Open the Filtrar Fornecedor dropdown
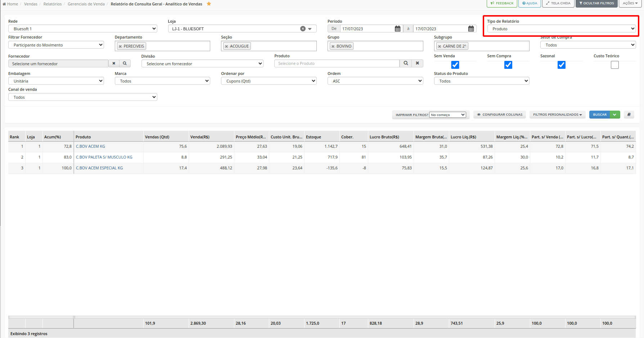This screenshot has width=644, height=338. pyautogui.click(x=56, y=45)
